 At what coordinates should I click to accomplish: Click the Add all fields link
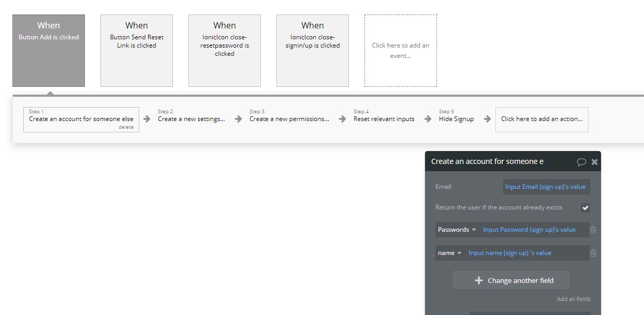point(574,299)
